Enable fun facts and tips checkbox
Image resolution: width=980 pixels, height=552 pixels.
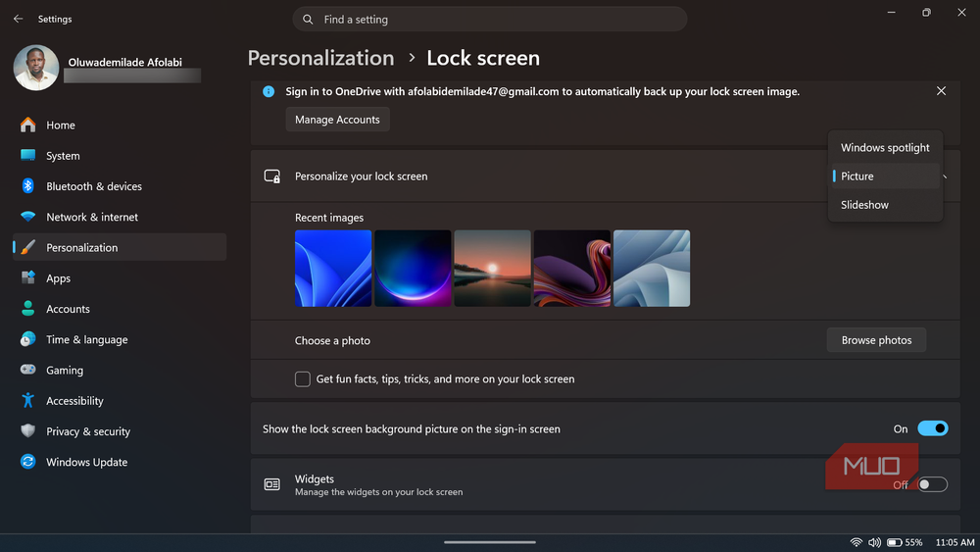click(303, 379)
